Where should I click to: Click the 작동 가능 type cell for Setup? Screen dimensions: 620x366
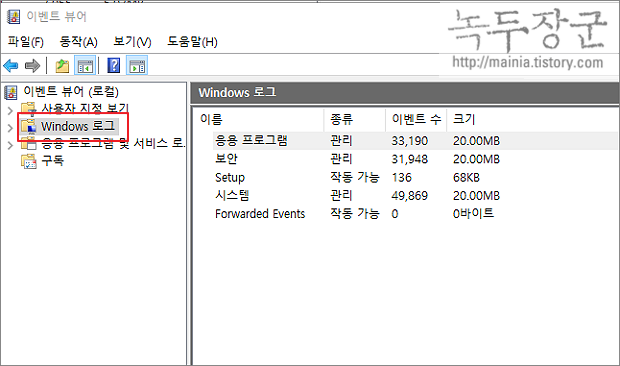point(355,177)
